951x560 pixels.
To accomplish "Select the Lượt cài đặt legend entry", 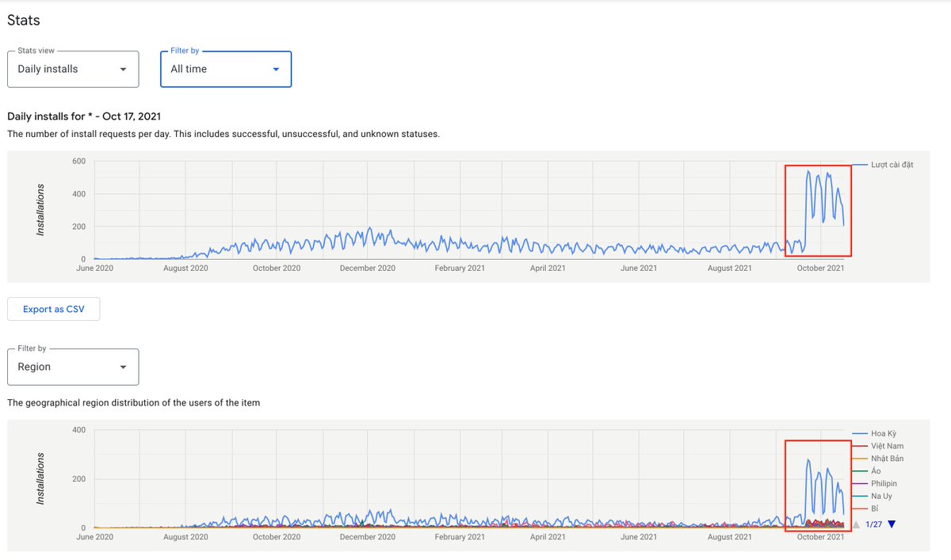I will coord(884,165).
